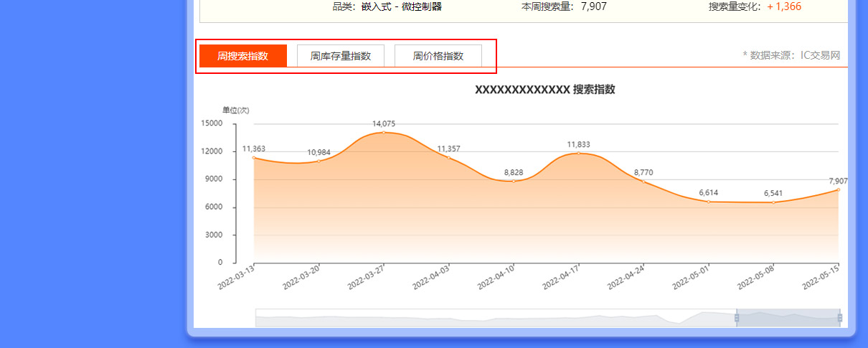868x348 pixels.
Task: Click the IC交易网 data source text
Action: click(820, 55)
